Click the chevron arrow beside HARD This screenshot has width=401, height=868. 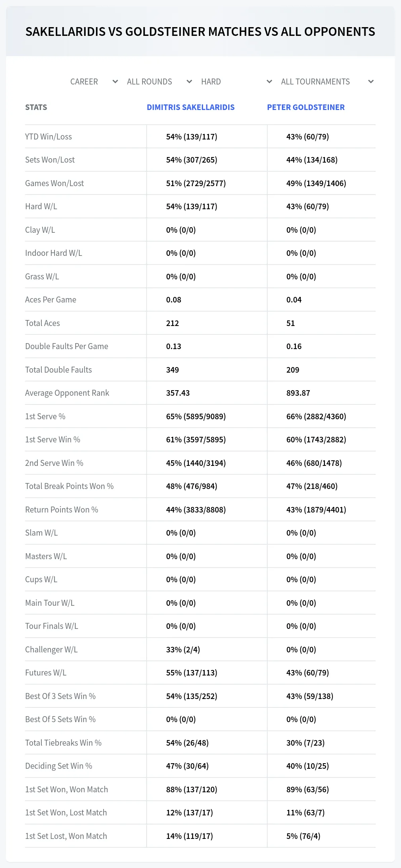click(269, 82)
